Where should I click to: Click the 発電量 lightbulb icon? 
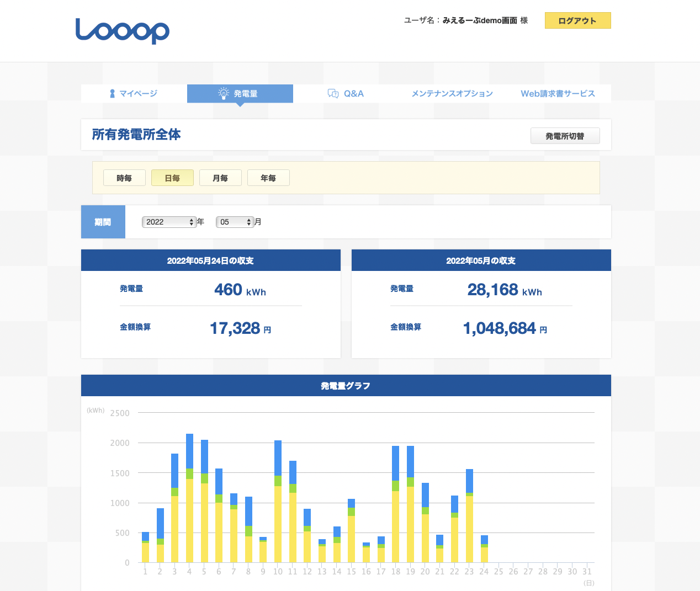(224, 93)
